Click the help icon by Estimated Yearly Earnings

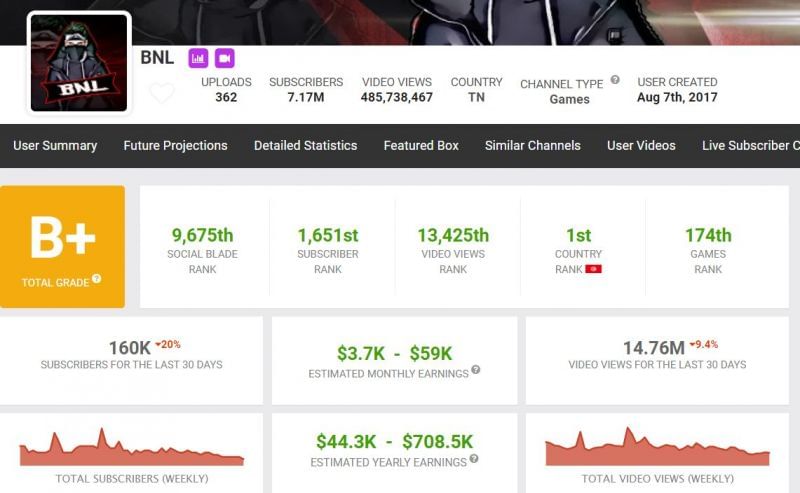coord(475,459)
